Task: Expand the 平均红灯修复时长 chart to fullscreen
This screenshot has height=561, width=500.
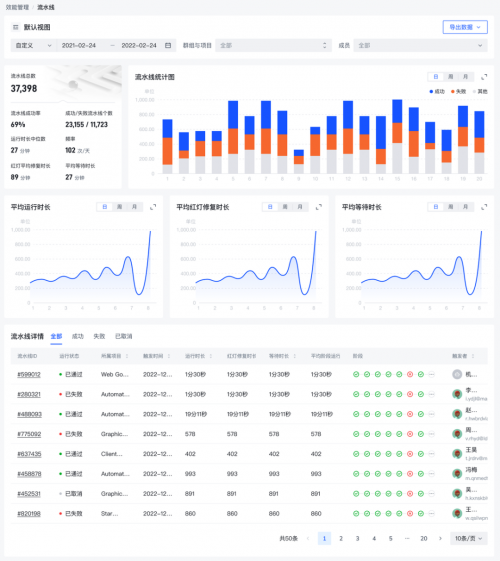Action: (x=319, y=207)
